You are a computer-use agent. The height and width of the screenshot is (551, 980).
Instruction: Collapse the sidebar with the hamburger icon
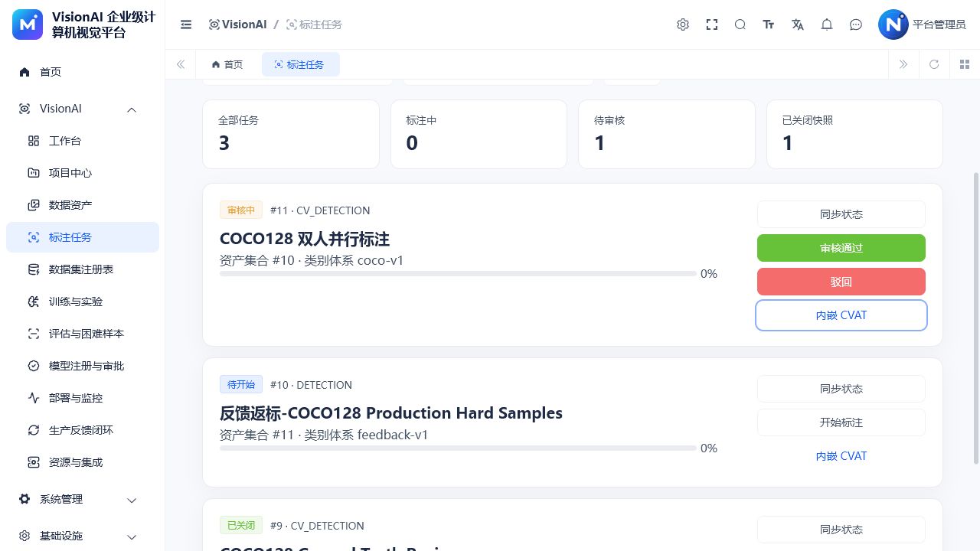pos(186,24)
